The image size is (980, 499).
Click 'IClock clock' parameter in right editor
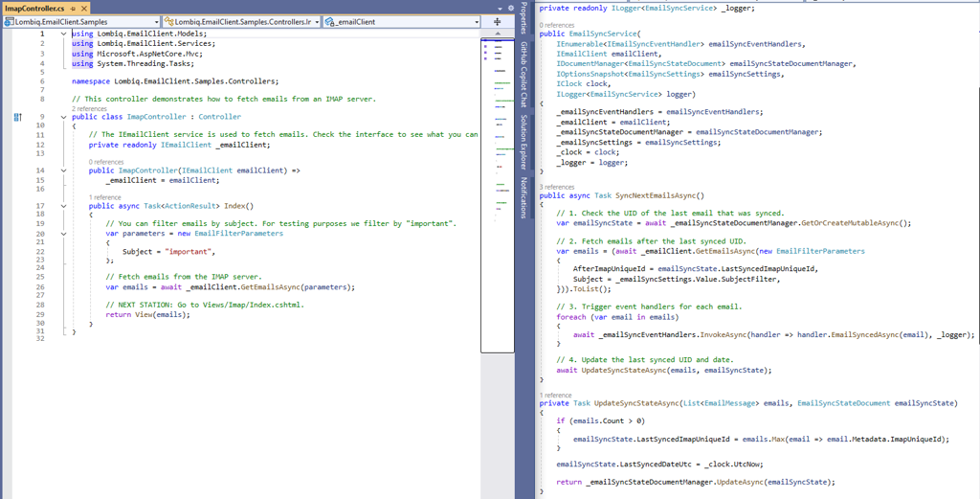point(582,83)
